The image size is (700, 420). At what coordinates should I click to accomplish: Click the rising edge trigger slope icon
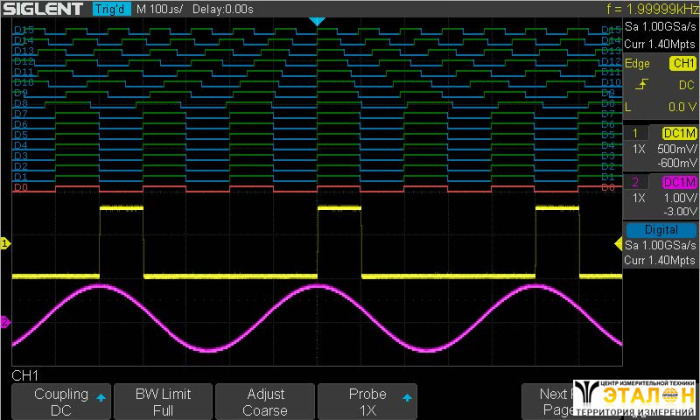tap(641, 86)
